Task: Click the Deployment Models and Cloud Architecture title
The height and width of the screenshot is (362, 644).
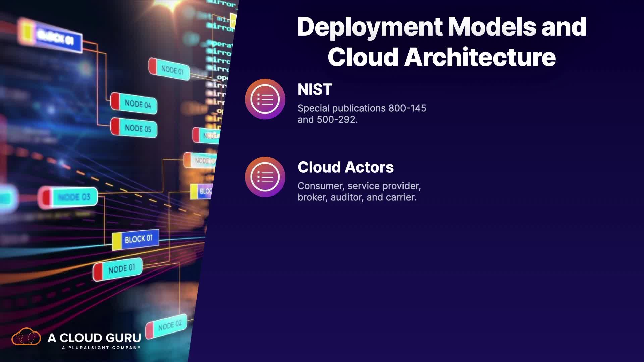Action: pyautogui.click(x=441, y=41)
